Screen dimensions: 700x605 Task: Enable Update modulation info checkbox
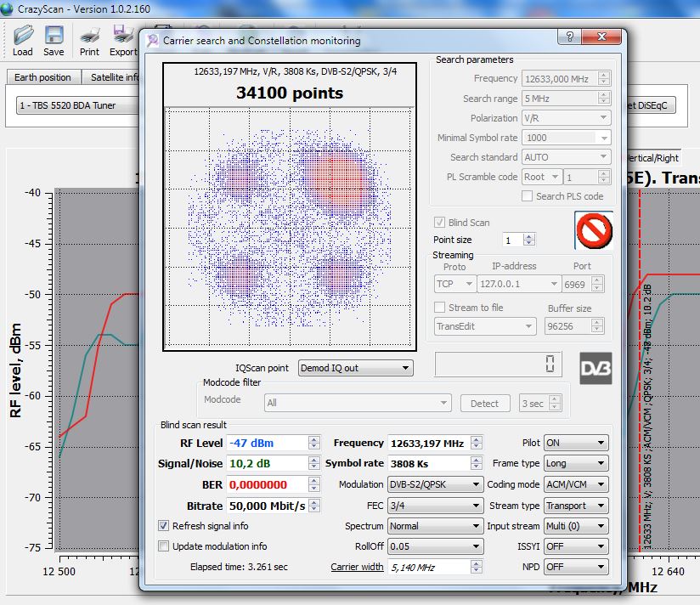click(163, 546)
